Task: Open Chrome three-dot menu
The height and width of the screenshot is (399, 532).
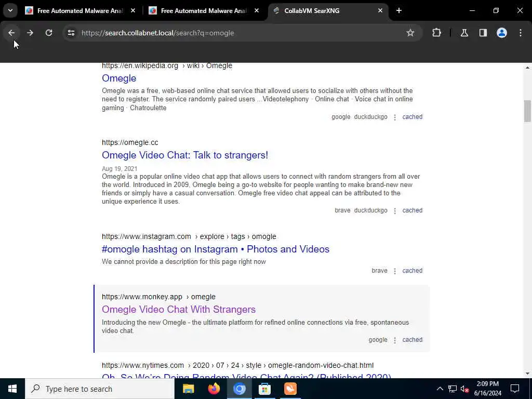Action: [x=521, y=33]
